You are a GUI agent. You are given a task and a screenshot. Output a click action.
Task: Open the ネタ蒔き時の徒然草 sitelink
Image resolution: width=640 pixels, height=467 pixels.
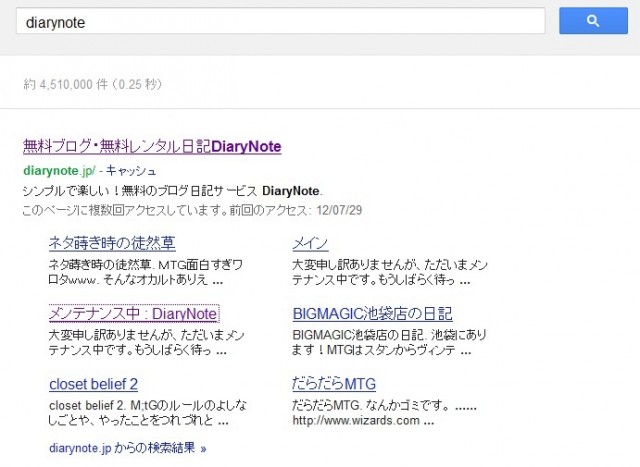coord(112,243)
